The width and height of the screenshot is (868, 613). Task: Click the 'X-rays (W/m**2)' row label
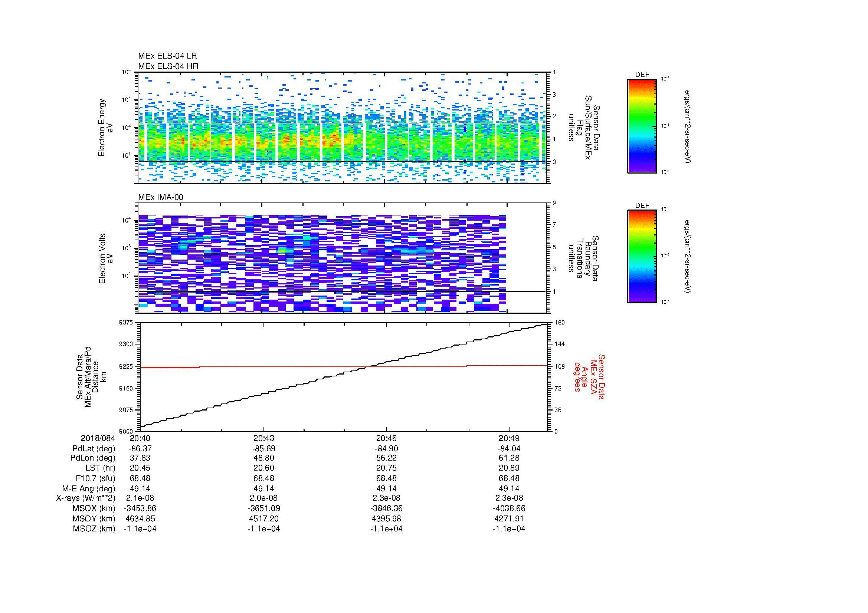[85, 498]
